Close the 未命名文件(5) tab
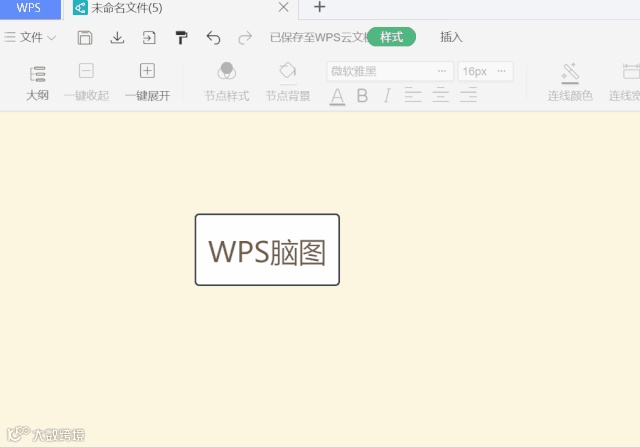The image size is (640, 448). (x=283, y=7)
